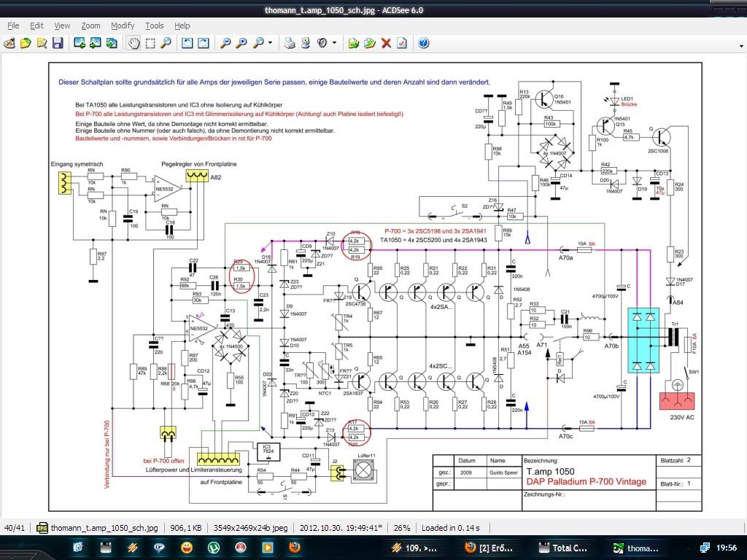Click the 26% zoom level in status bar
This screenshot has height=560, width=747.
(403, 528)
